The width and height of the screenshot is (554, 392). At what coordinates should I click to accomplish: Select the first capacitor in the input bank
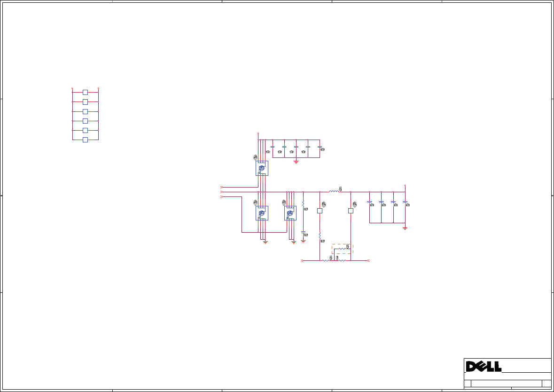click(273, 147)
